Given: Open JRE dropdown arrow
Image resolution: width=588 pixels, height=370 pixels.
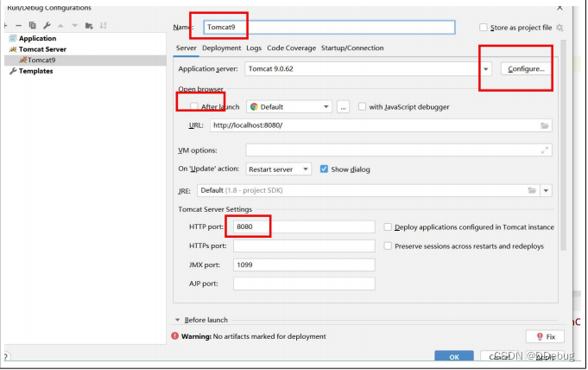Looking at the screenshot, I should (x=546, y=190).
